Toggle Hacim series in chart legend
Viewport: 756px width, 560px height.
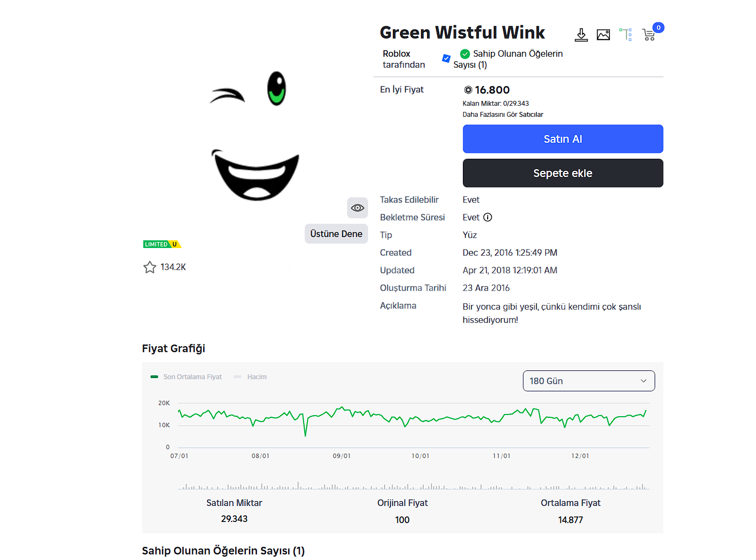pyautogui.click(x=251, y=377)
